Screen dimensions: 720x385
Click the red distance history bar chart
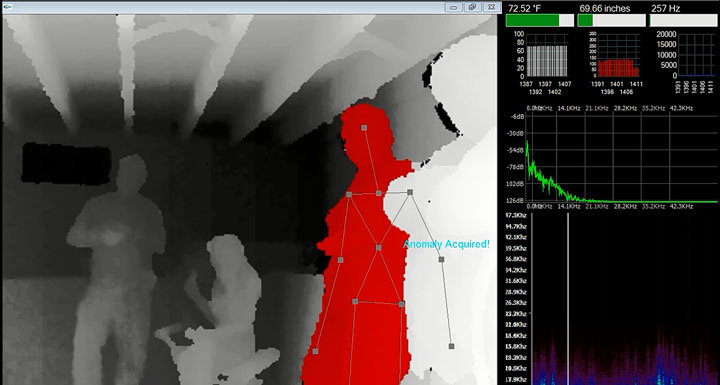pyautogui.click(x=618, y=68)
